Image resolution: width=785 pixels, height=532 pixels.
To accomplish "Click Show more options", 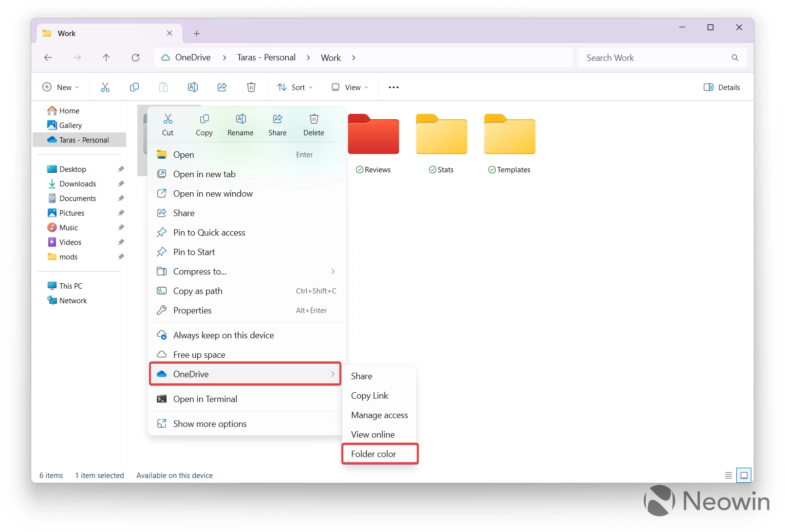I will tap(209, 423).
